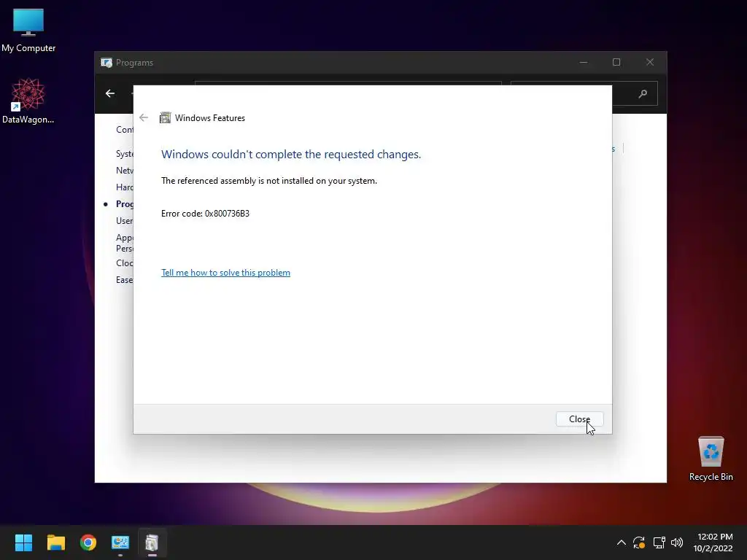Show hidden system tray icons

point(622,542)
